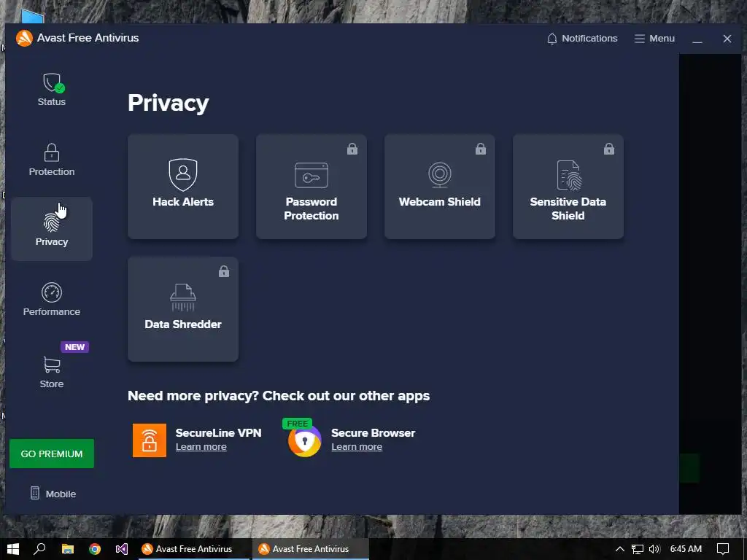Open the Webcam Shield tile
747x560 pixels.
pyautogui.click(x=440, y=186)
